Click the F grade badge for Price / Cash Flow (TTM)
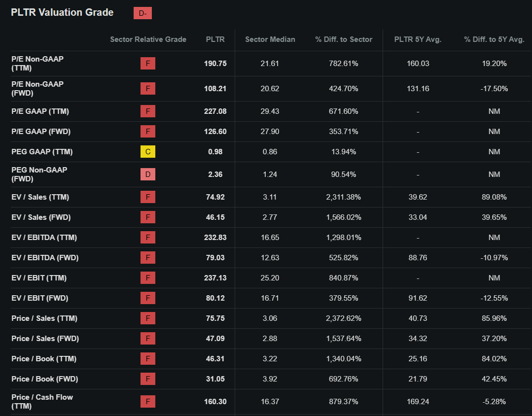This screenshot has height=416, width=532. pyautogui.click(x=148, y=402)
